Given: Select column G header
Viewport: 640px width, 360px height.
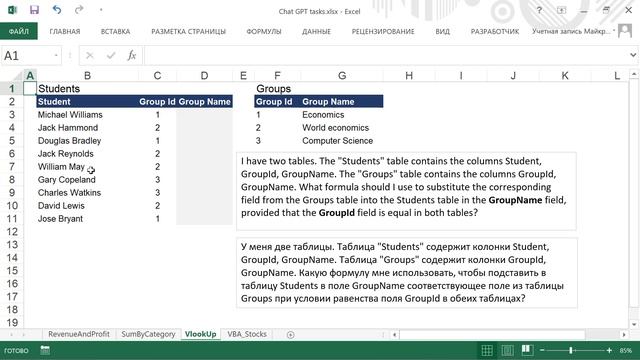Looking at the screenshot, I should 342,76.
